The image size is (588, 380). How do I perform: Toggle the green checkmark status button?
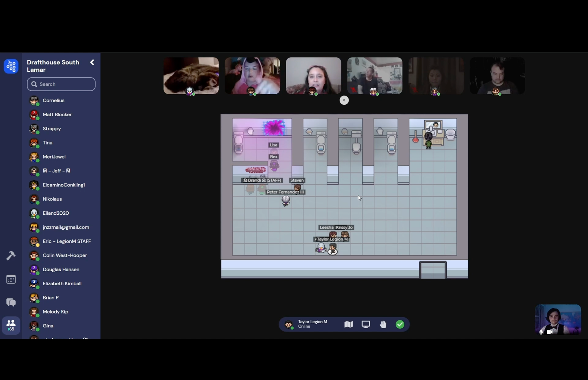point(400,324)
